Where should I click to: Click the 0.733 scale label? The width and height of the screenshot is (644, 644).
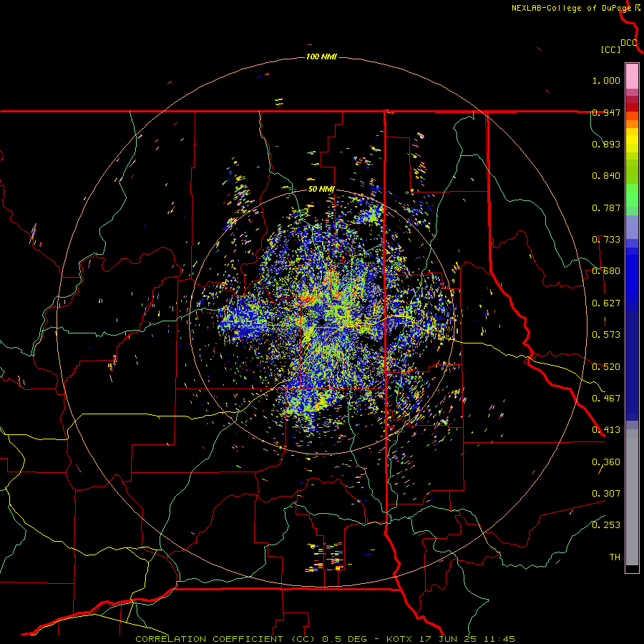(606, 240)
